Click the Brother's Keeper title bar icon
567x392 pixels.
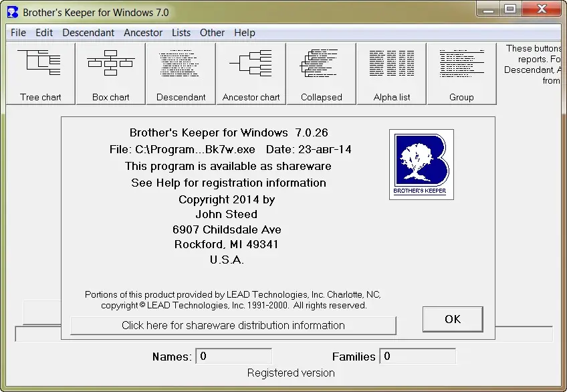13,12
